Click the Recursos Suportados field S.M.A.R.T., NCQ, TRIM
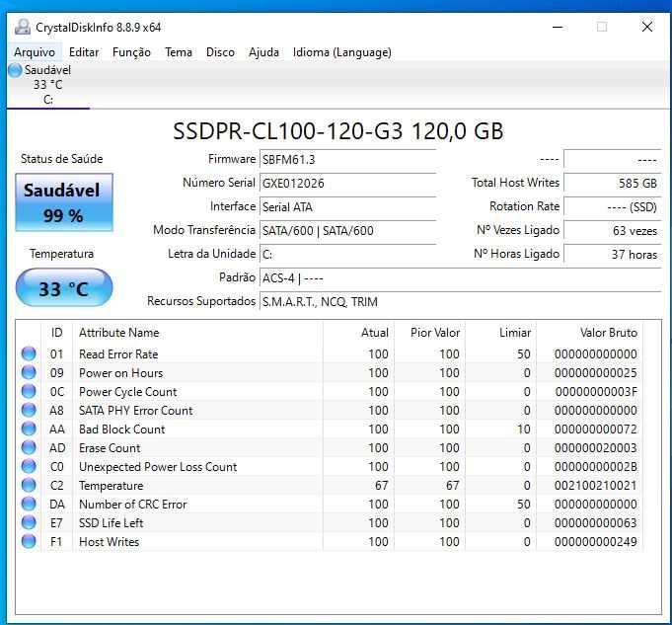Image resolution: width=672 pixels, height=625 pixels. pyautogui.click(x=460, y=301)
